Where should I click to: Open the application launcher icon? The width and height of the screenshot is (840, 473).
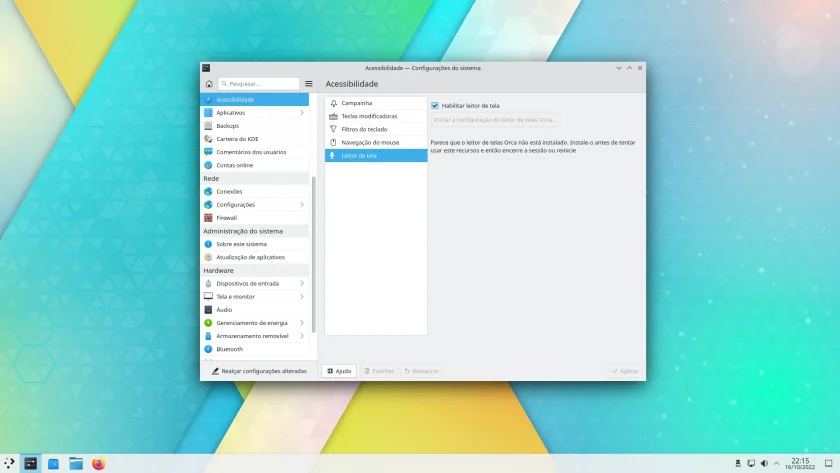[9, 463]
